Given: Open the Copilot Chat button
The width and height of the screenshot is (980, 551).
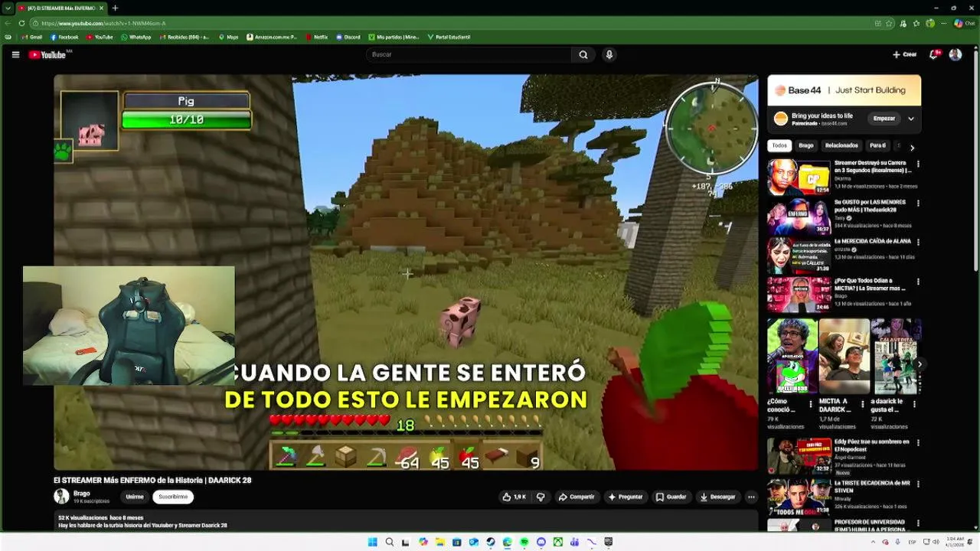Looking at the screenshot, I should click(963, 23).
